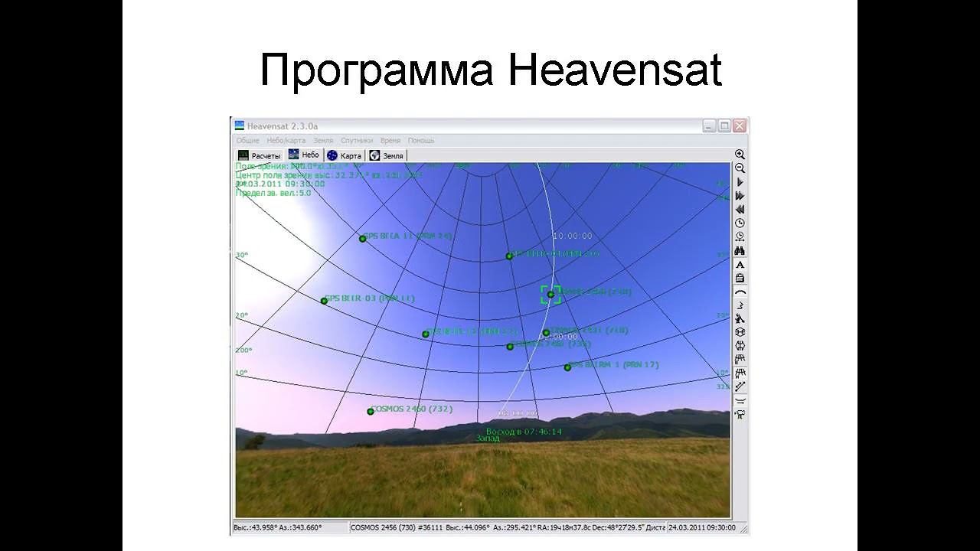Open the Небо/карта menu

[286, 140]
